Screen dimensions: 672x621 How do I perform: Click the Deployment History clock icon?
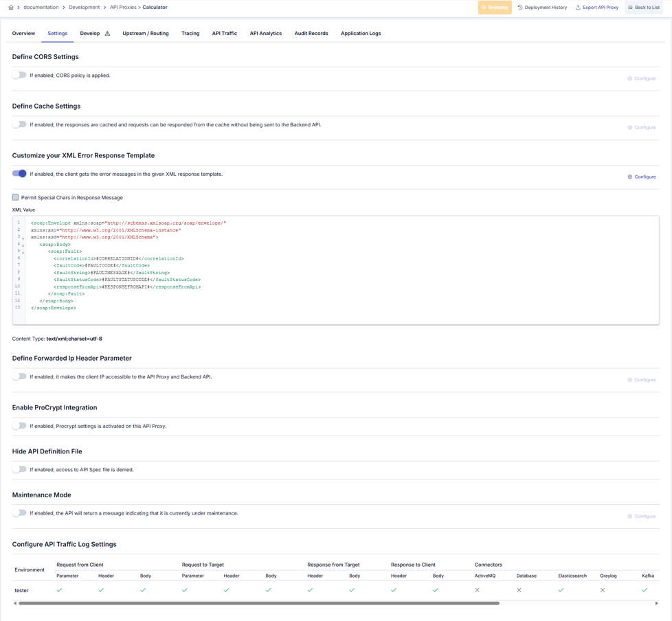(520, 8)
